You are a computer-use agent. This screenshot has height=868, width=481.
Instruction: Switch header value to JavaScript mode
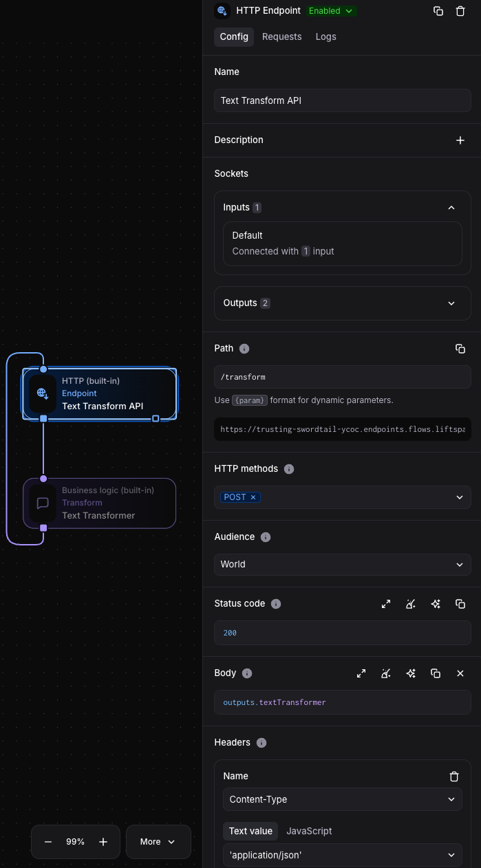coord(309,831)
